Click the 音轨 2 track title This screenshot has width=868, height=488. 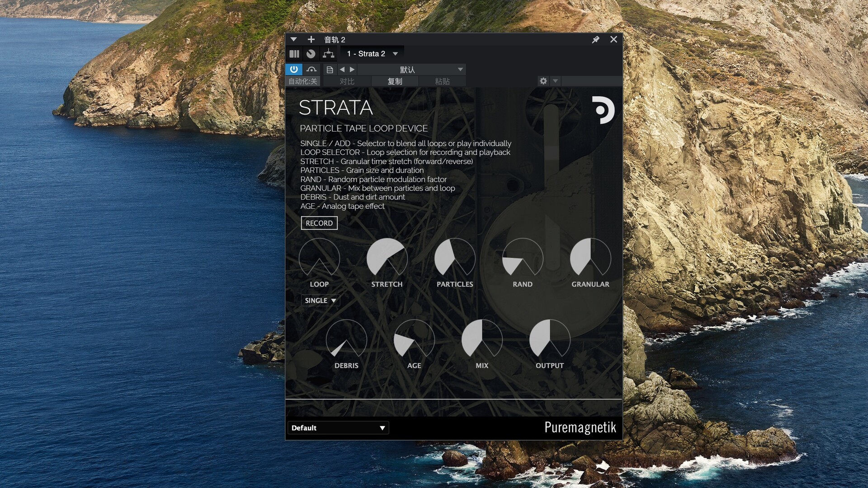[x=335, y=40]
